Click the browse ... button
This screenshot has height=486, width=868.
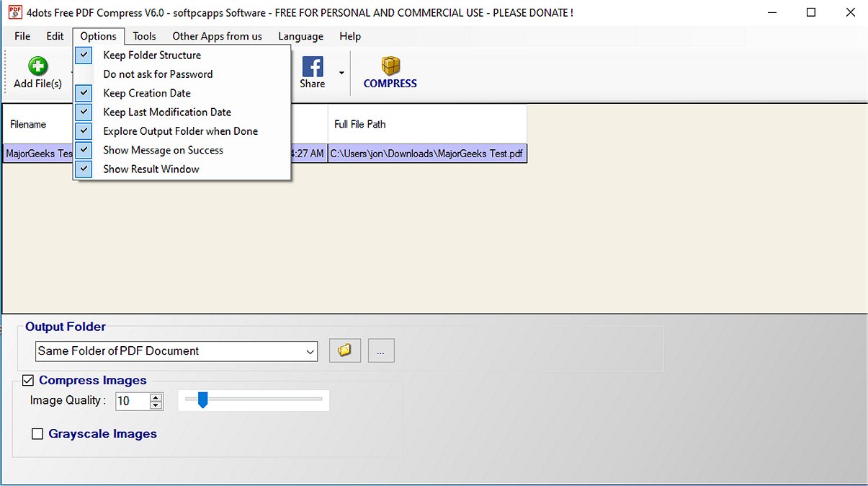coord(381,350)
